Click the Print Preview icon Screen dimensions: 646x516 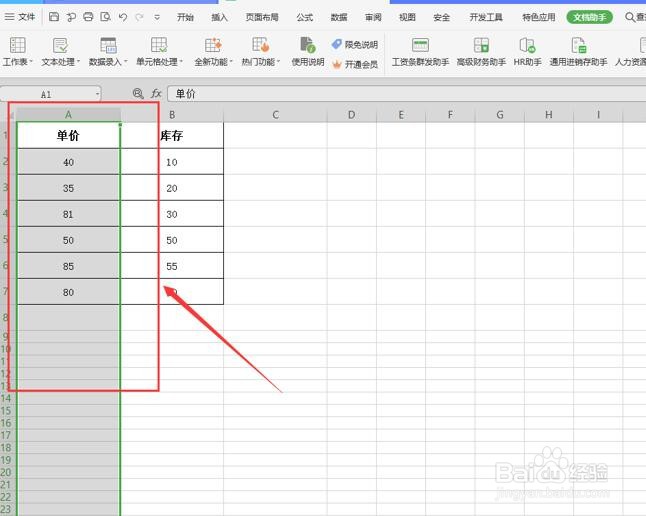(x=105, y=17)
